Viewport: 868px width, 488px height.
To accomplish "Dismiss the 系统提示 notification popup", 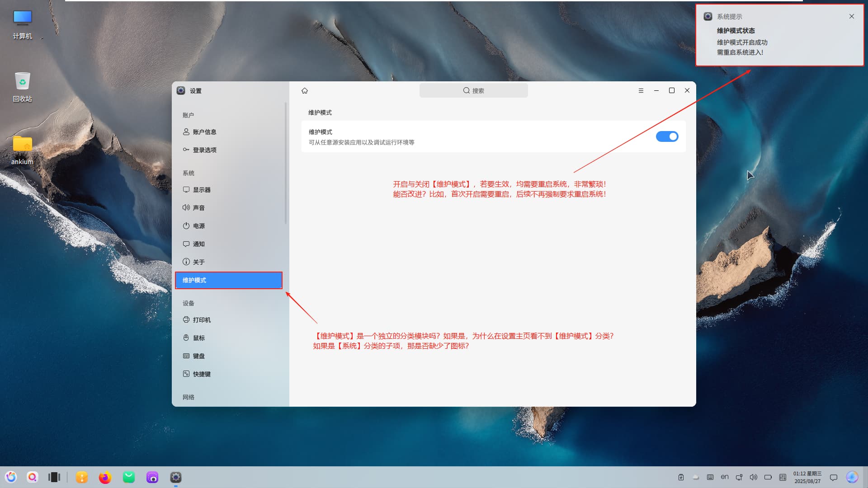I will click(852, 16).
